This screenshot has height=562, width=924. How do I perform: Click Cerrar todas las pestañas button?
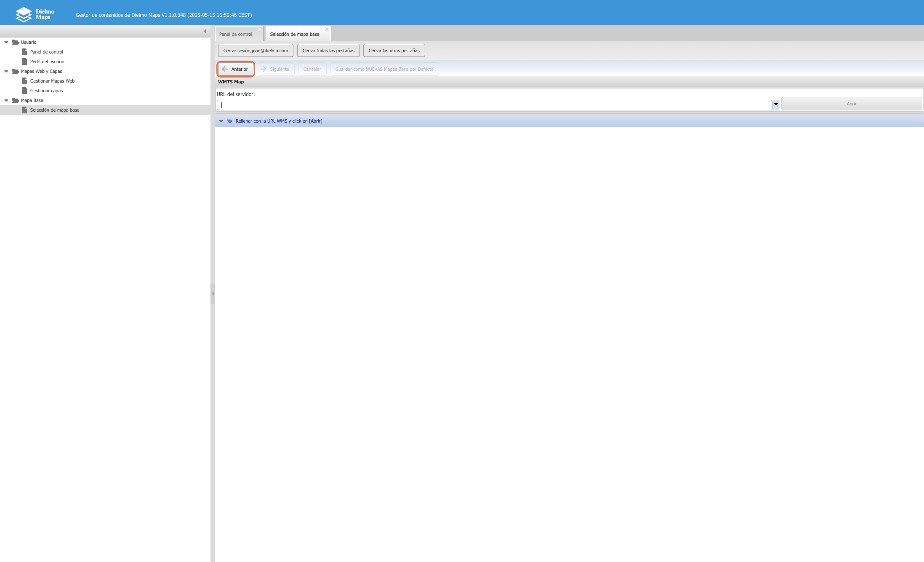[328, 51]
